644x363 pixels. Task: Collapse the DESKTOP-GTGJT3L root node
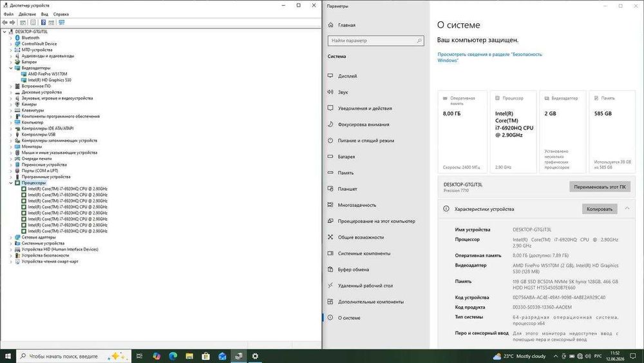click(5, 32)
